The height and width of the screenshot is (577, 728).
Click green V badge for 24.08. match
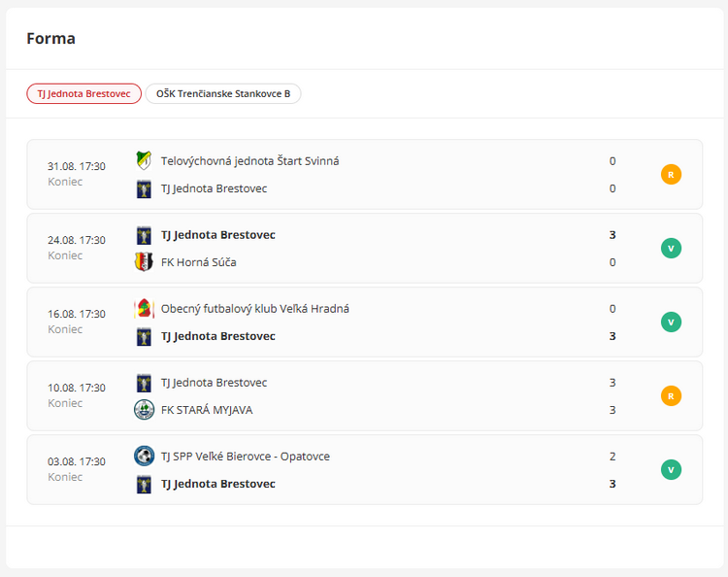(x=671, y=249)
